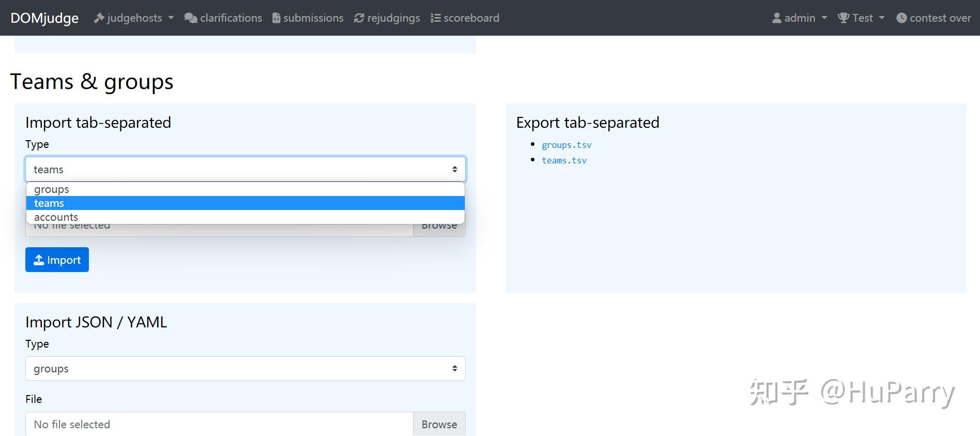This screenshot has height=436, width=980.
Task: Click Browse in JSON / YAML section
Action: [x=439, y=424]
